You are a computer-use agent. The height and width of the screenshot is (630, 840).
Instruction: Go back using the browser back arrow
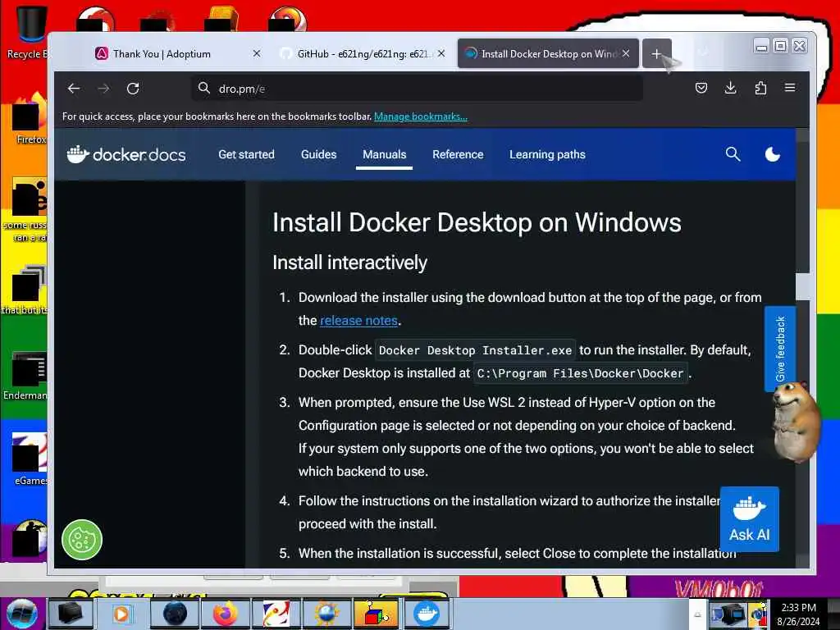[x=74, y=89]
